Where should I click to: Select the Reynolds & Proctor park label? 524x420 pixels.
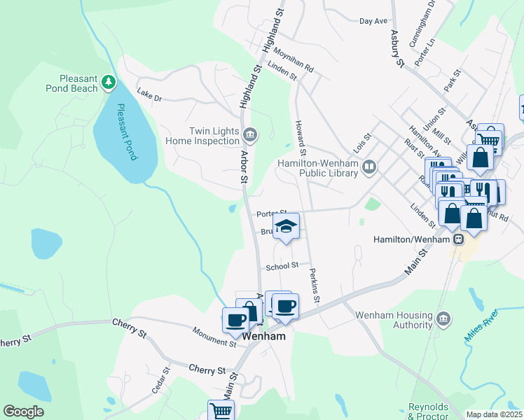tap(428, 412)
